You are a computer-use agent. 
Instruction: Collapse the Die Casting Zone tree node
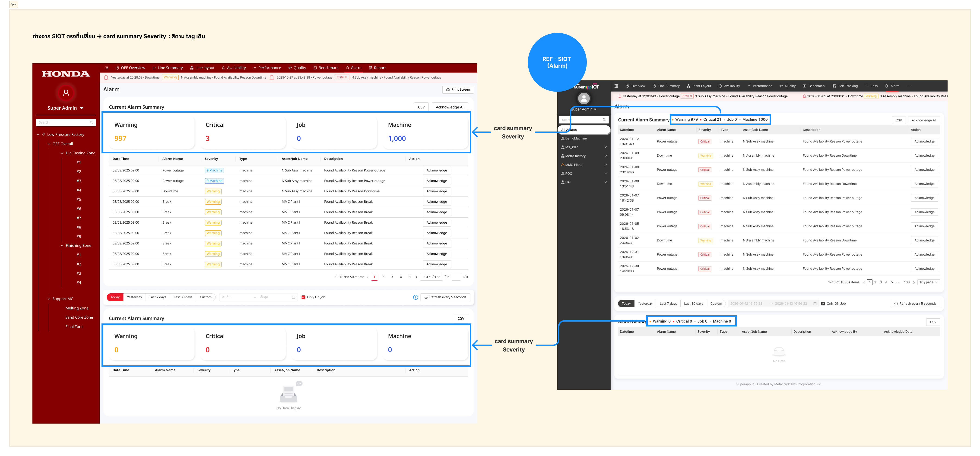(62, 153)
